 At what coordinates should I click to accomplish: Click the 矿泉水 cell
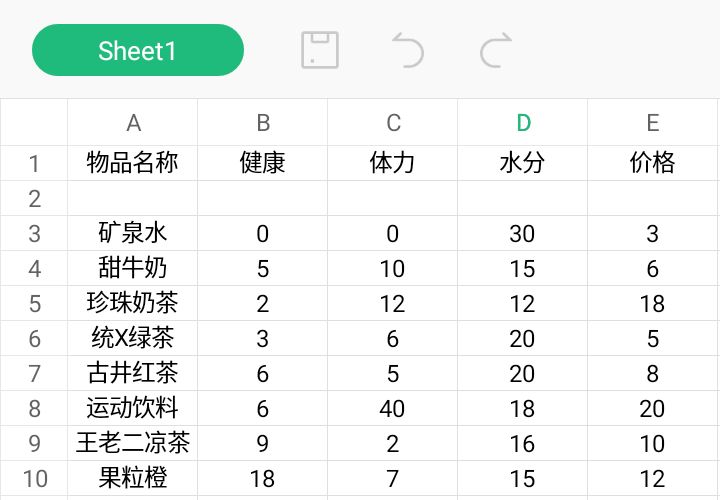tap(133, 234)
